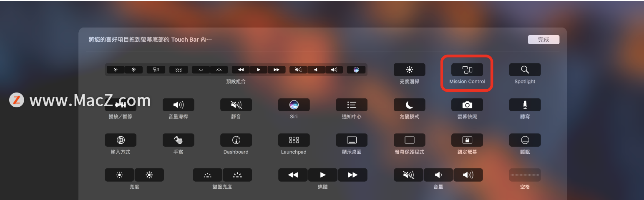Click keyboard-brighter in the 預設組合 strip
The width and height of the screenshot is (644, 200).
coord(219,70)
